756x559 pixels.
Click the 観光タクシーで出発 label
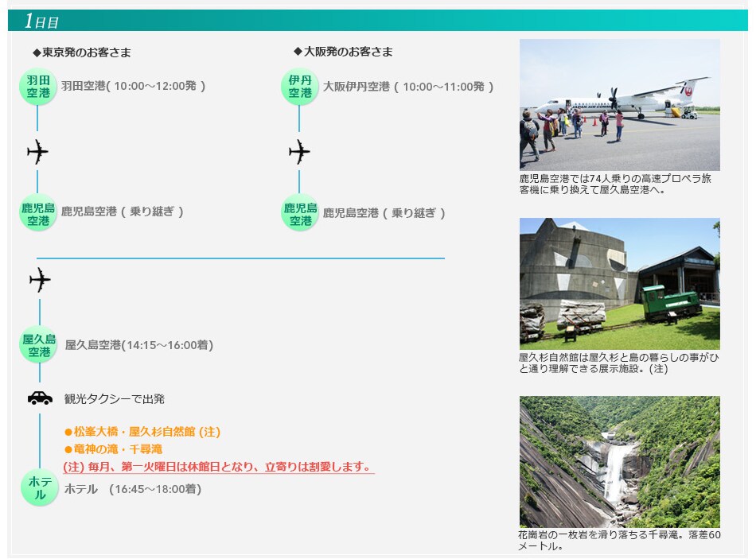pyautogui.click(x=115, y=399)
